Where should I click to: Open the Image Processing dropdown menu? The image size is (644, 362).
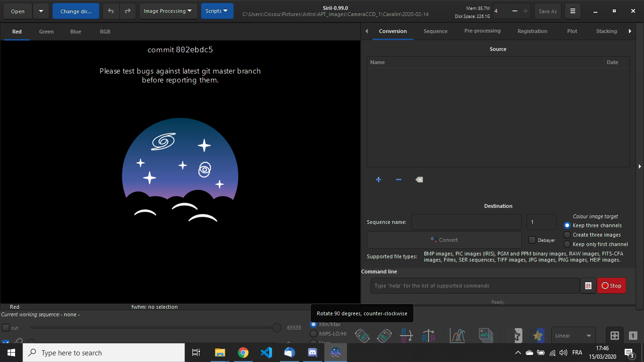click(168, 11)
